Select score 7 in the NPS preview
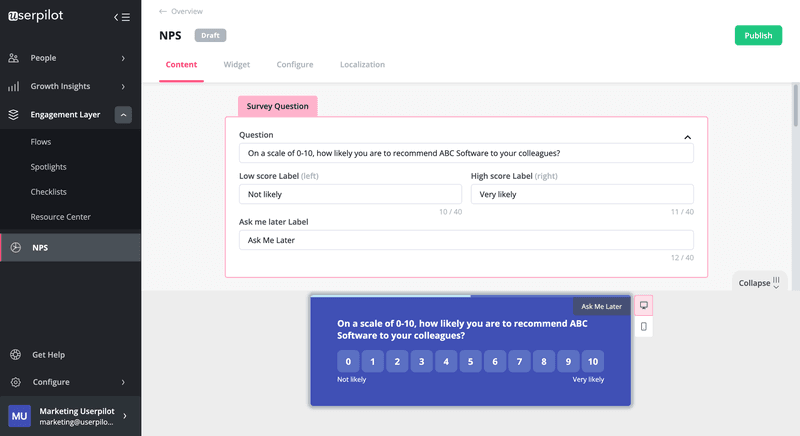The height and width of the screenshot is (436, 800). tap(520, 362)
